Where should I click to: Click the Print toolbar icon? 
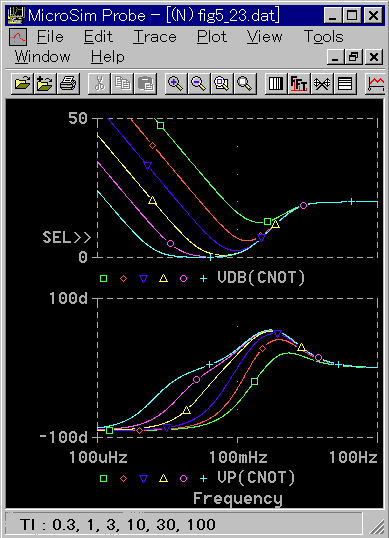coord(69,83)
